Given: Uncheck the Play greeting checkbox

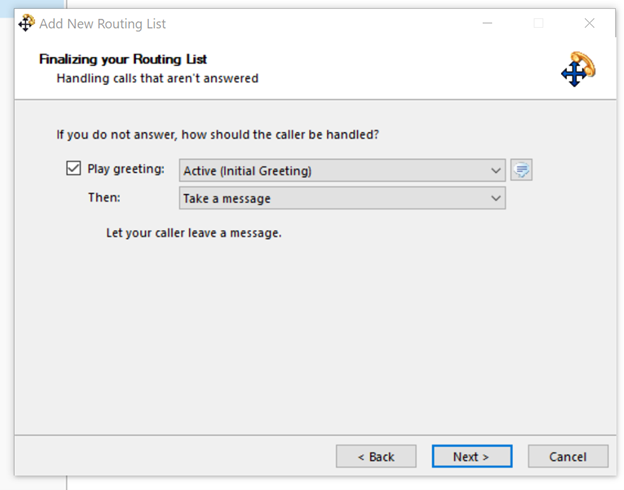Looking at the screenshot, I should click(73, 169).
